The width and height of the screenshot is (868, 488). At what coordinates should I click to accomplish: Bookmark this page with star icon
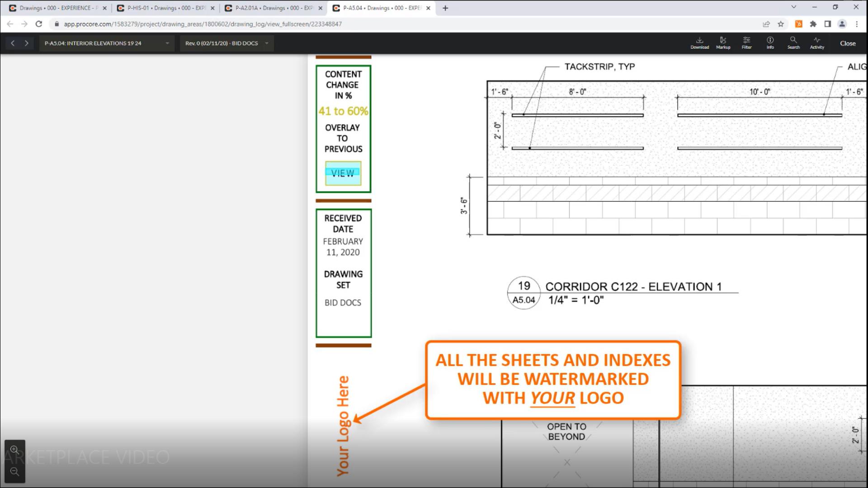[x=781, y=24]
